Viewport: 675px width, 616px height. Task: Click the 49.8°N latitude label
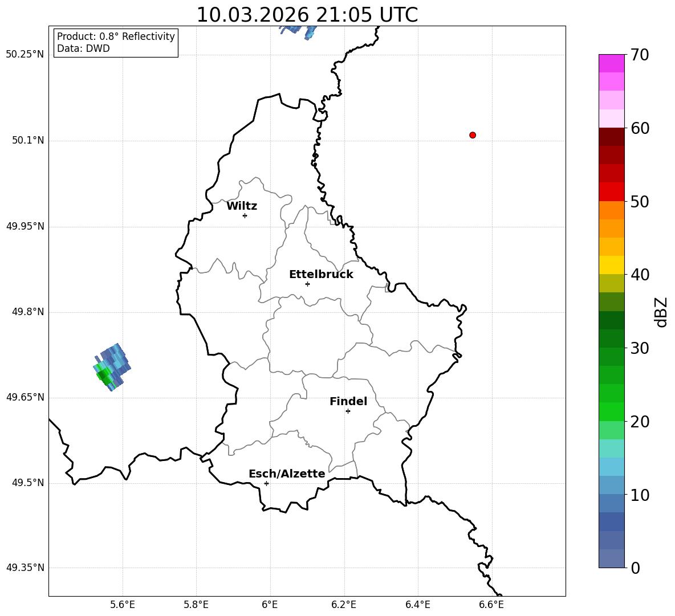28,312
